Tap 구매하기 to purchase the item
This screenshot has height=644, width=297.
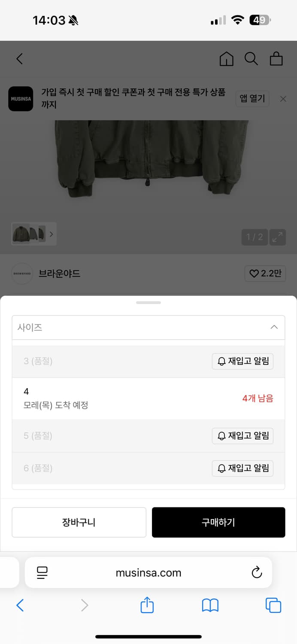[218, 522]
